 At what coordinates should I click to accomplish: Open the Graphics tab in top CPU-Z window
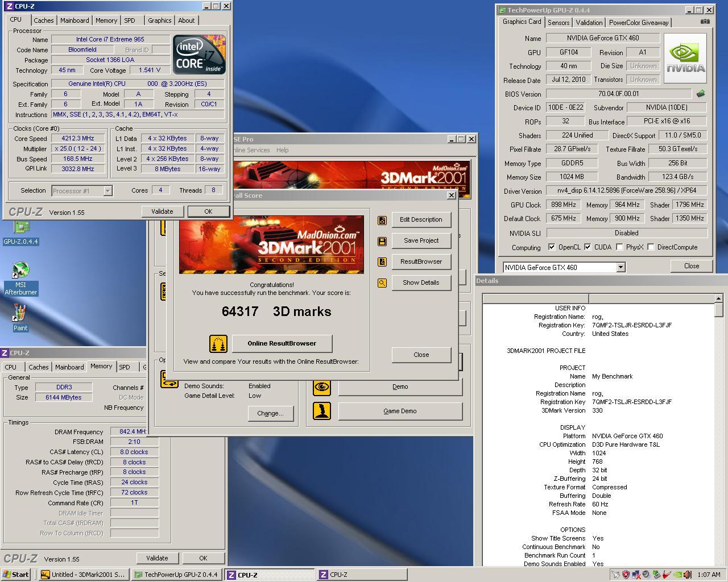(x=159, y=20)
